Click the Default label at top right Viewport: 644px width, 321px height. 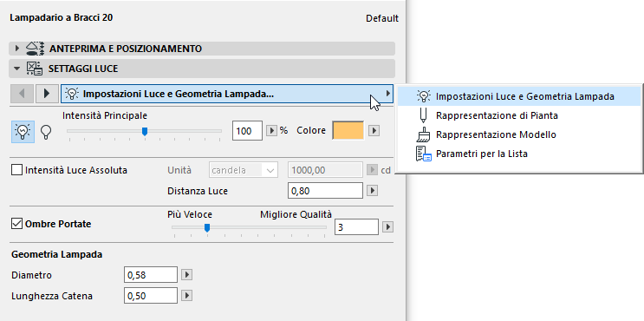click(382, 18)
